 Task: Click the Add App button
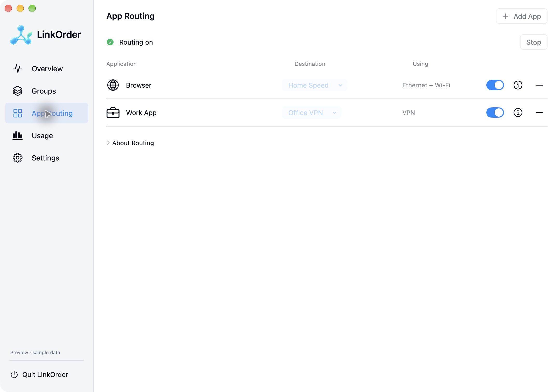pyautogui.click(x=522, y=16)
